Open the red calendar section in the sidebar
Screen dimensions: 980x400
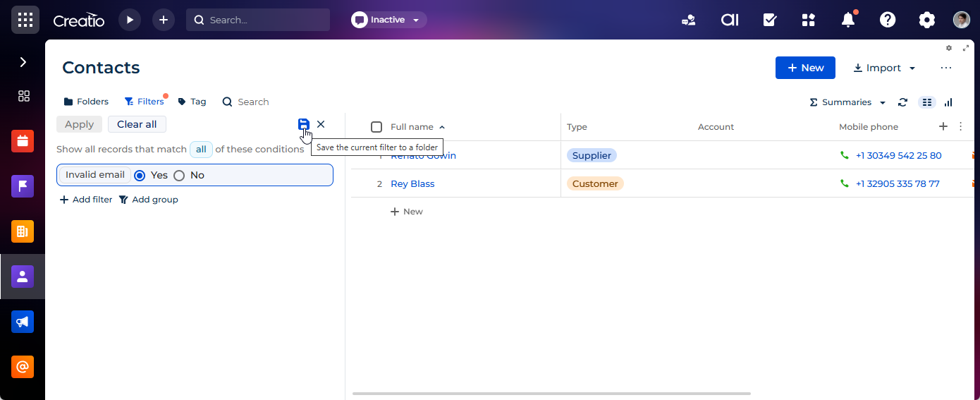23,141
